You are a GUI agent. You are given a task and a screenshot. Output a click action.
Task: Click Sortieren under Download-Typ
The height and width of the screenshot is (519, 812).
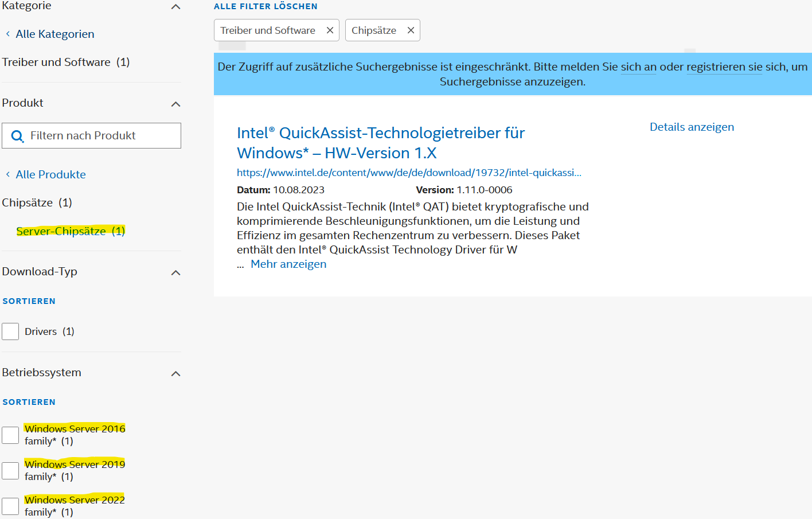click(29, 301)
